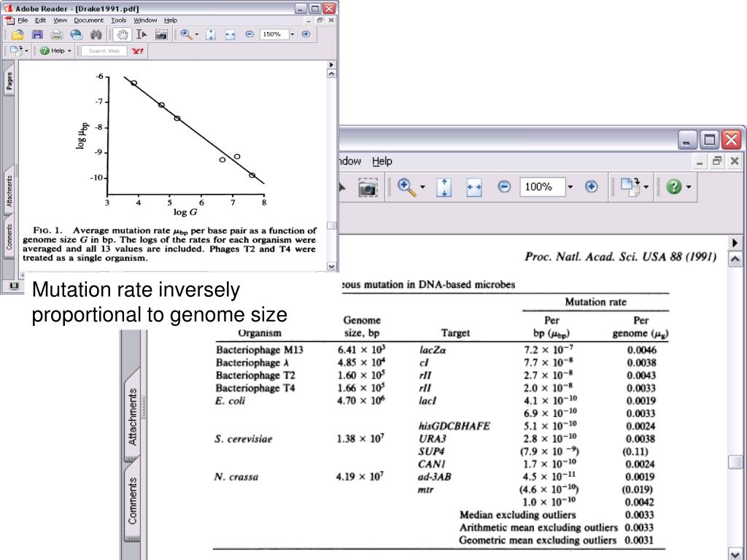Expand help icon dropdown in back window
This screenshot has width=747, height=560.
point(689,187)
